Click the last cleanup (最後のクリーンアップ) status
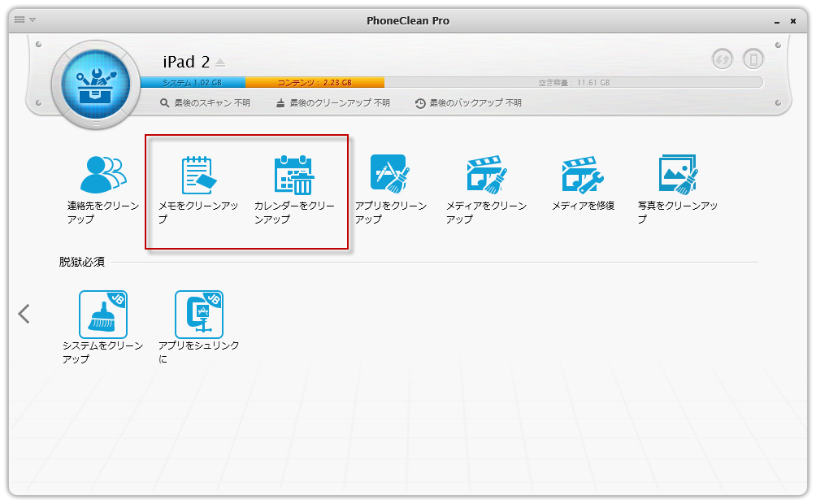Screen dimensions: 816x504 tap(332, 103)
